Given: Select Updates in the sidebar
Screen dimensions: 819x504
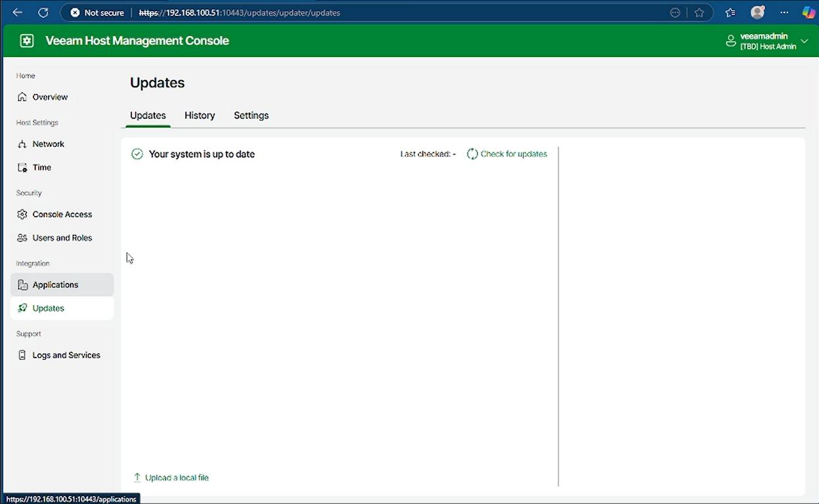Looking at the screenshot, I should pyautogui.click(x=48, y=308).
